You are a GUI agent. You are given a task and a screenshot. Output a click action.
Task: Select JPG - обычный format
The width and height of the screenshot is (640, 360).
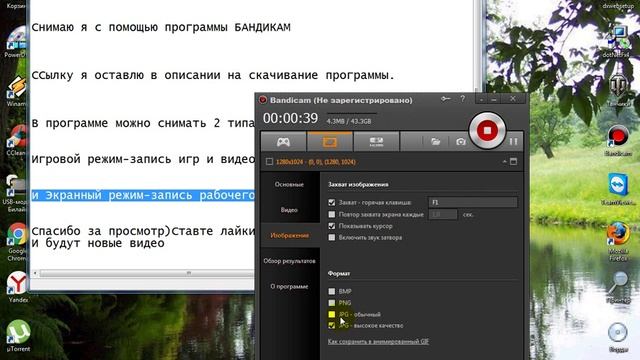tap(331, 314)
